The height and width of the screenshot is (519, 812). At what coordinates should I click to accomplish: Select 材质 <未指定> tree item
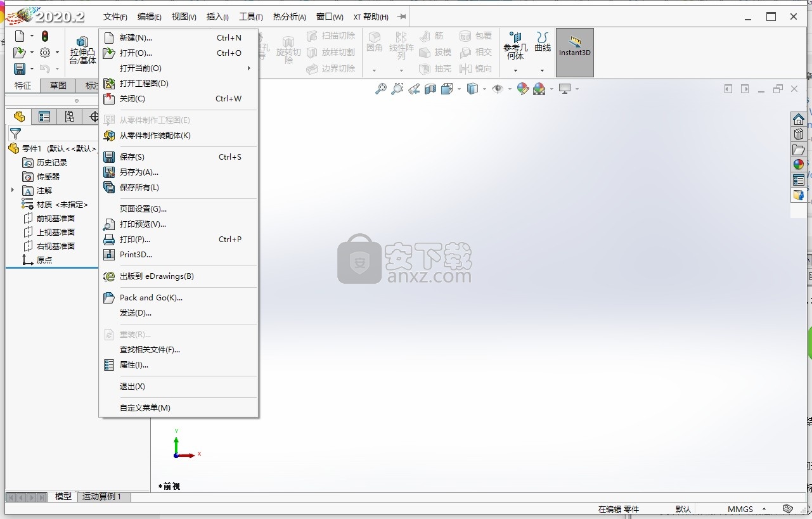[x=55, y=205]
